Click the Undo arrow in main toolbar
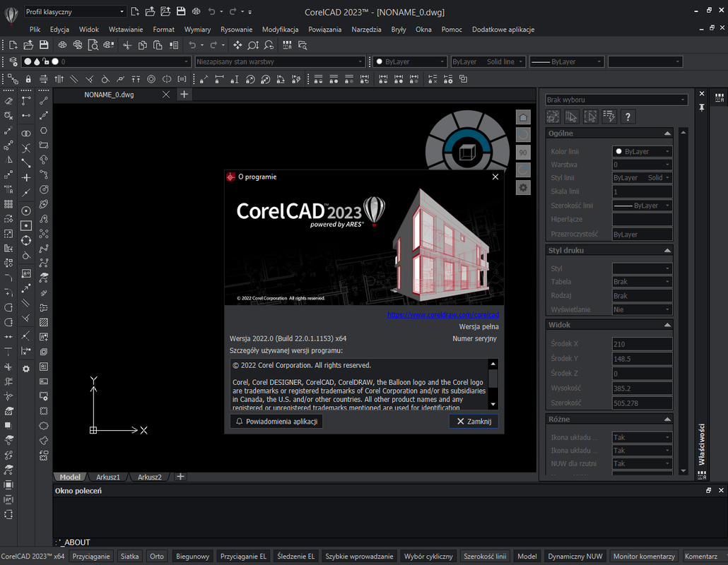 (192, 45)
